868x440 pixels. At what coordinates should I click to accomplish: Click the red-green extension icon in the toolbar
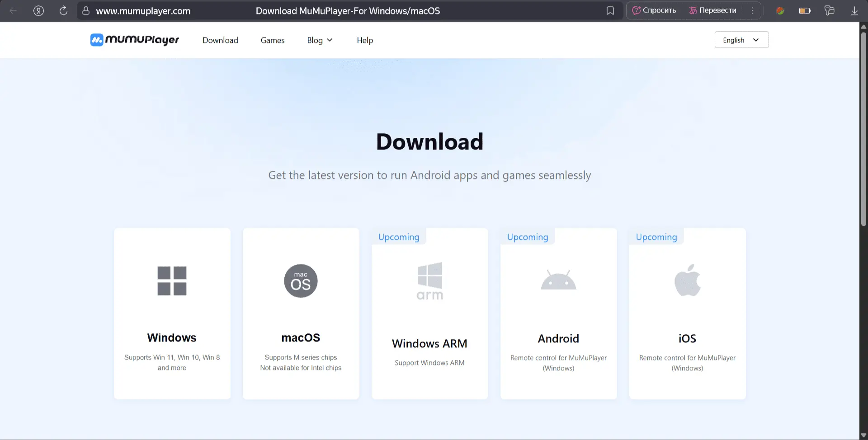tap(780, 11)
